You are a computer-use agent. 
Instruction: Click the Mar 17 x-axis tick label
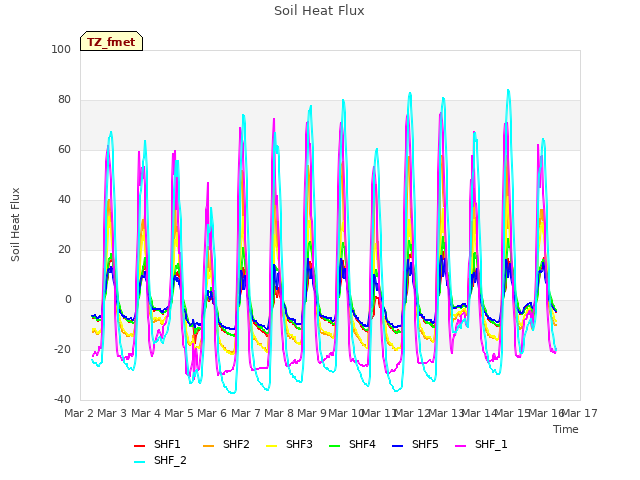pyautogui.click(x=580, y=413)
